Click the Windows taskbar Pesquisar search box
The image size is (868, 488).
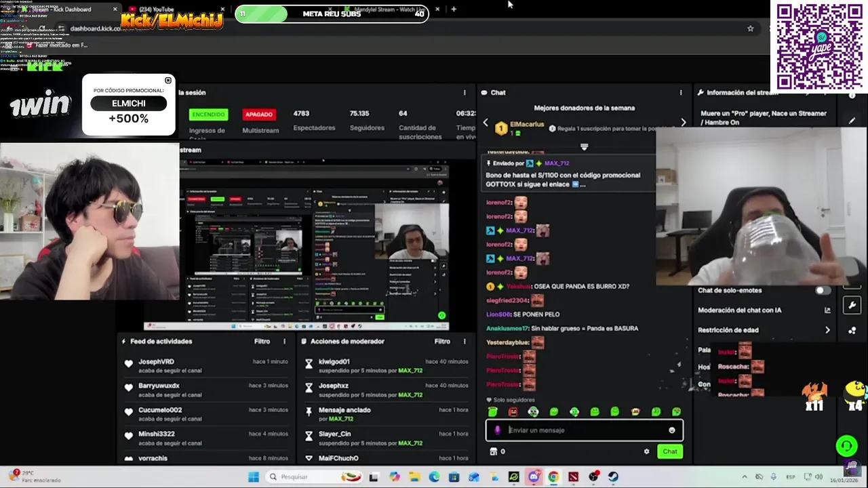click(x=313, y=477)
